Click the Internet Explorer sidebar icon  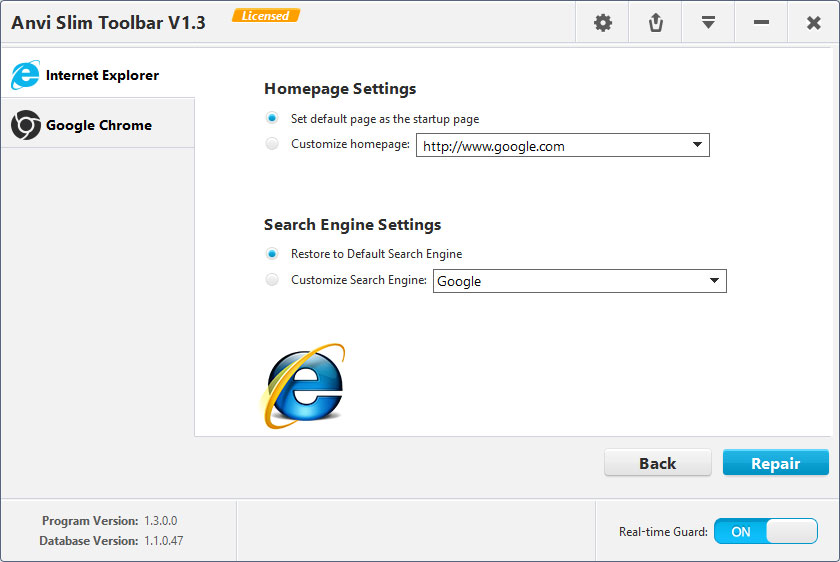25,75
